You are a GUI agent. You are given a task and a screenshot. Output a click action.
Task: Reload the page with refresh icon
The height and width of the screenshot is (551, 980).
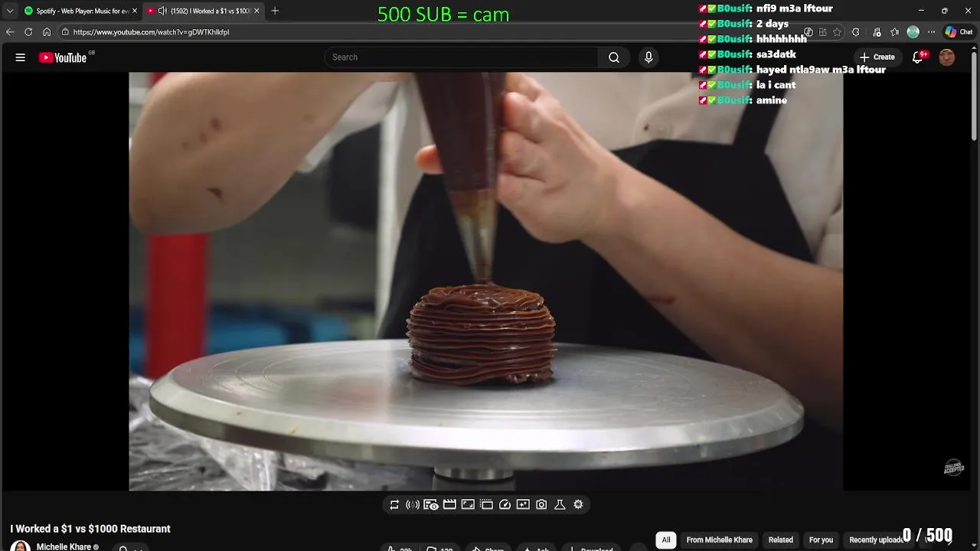[x=28, y=32]
